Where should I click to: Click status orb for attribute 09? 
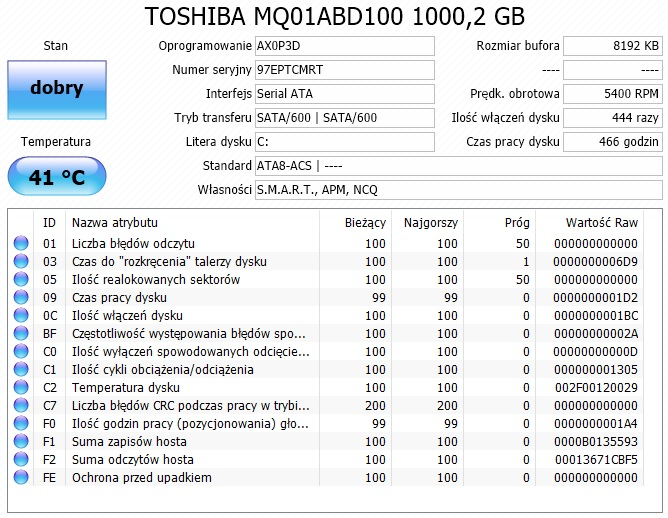coord(21,297)
